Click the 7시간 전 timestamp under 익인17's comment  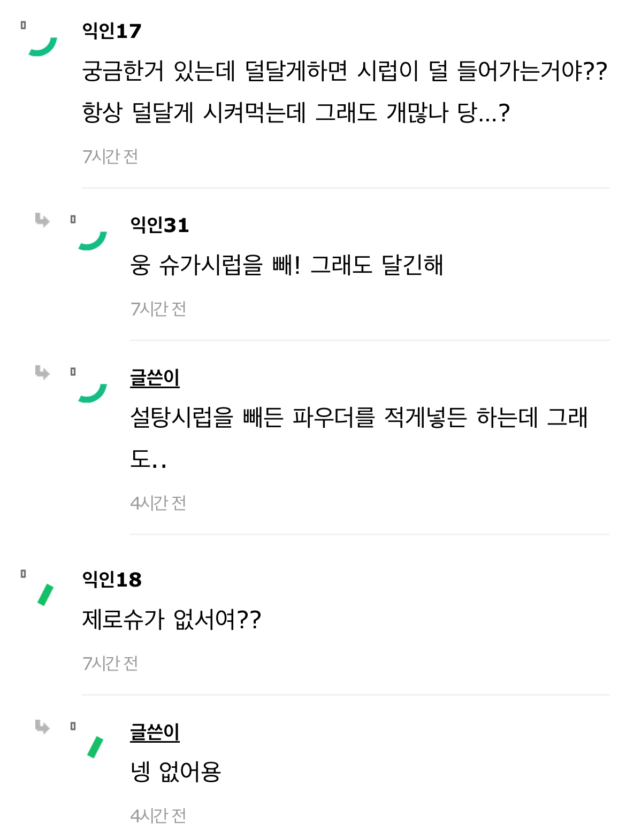pos(110,157)
